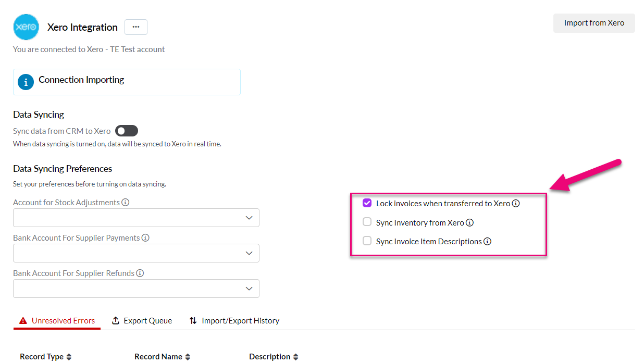Click the info icon for Bank Account For Supplier Refunds
Viewport: 644px width, 363px height.
coord(140,273)
